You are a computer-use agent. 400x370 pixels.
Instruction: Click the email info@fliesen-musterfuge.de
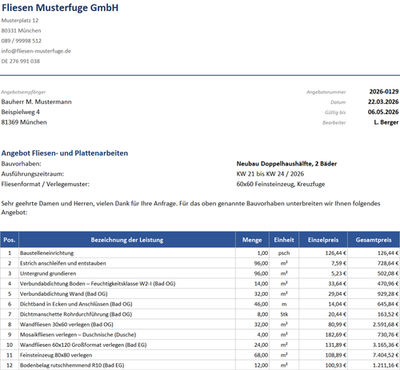point(36,51)
